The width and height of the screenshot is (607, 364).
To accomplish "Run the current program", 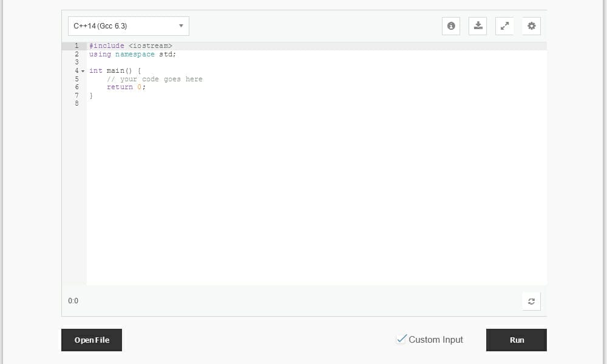I will point(516,340).
